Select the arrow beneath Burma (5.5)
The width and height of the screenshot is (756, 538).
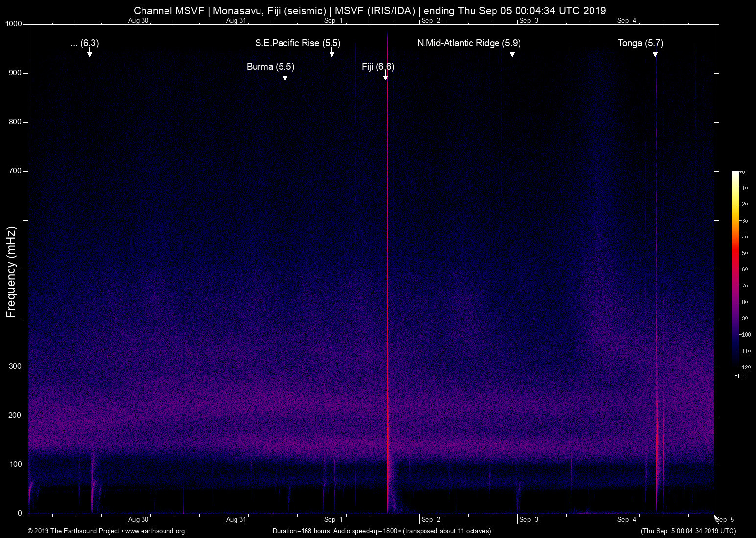tap(285, 77)
